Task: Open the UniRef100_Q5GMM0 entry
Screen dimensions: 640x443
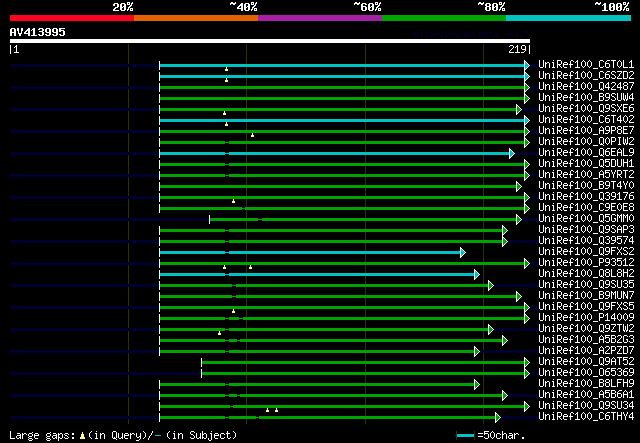Action: tap(586, 219)
